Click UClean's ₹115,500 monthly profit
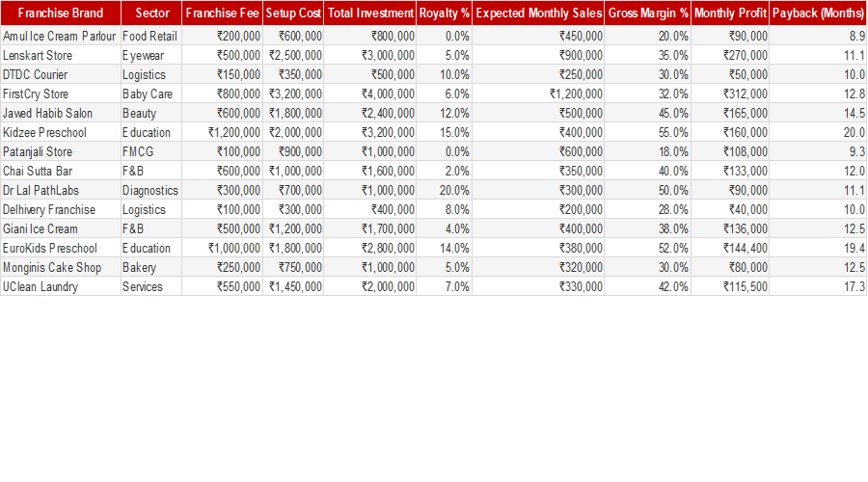Viewport: 868px width, 482px height. (x=730, y=286)
